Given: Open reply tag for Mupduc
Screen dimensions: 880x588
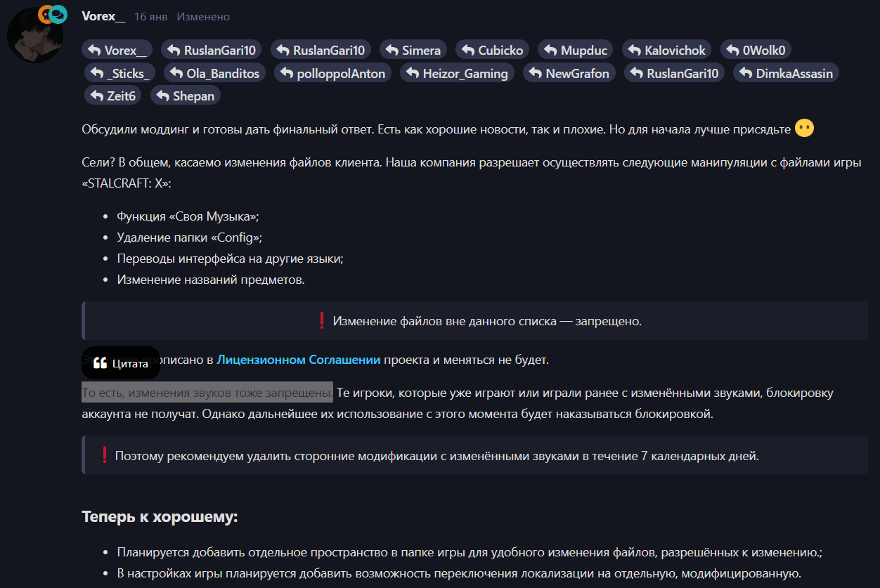Looking at the screenshot, I should click(576, 50).
